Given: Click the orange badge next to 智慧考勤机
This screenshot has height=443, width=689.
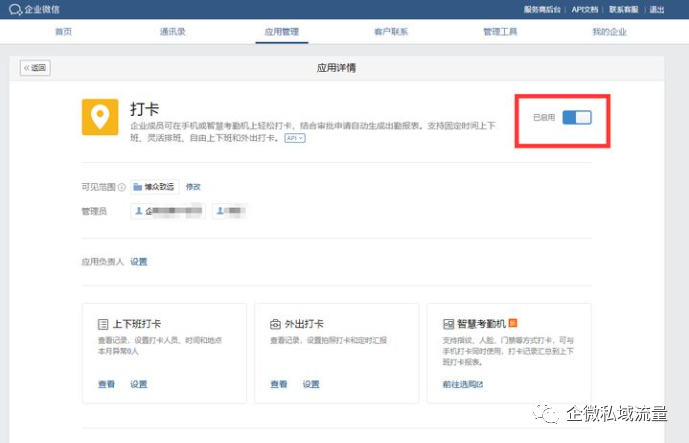Looking at the screenshot, I should coord(512,324).
